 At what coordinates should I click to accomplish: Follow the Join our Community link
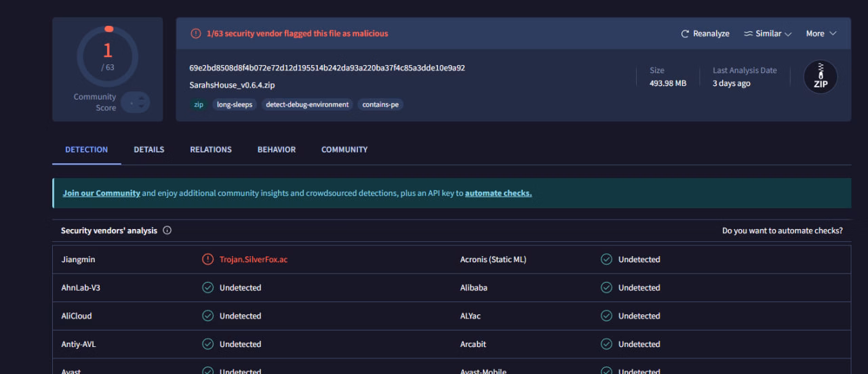[101, 193]
